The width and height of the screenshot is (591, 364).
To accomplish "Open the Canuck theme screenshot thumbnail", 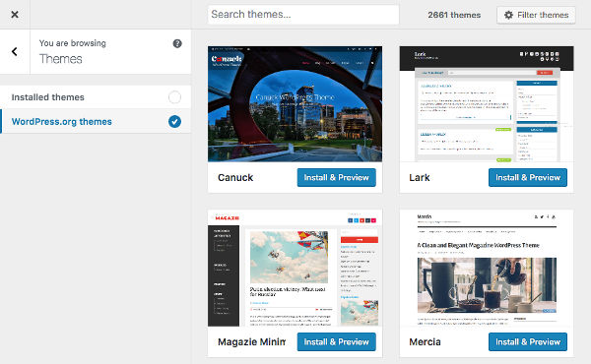I will (x=295, y=104).
